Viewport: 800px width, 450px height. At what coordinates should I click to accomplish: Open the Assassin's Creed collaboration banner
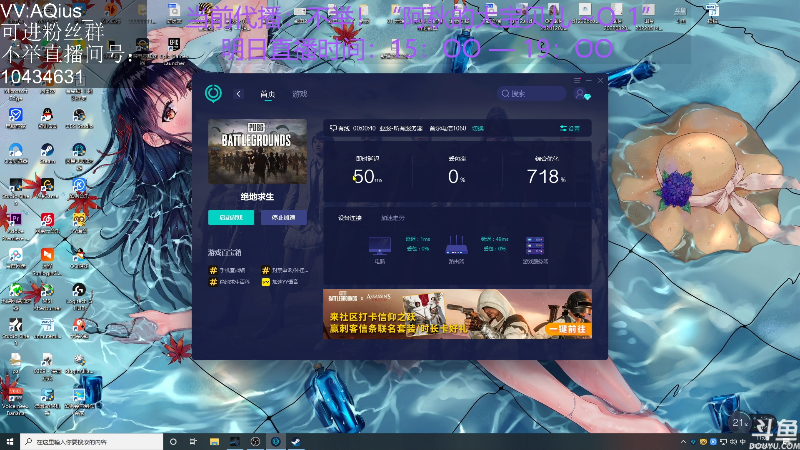[x=457, y=314]
